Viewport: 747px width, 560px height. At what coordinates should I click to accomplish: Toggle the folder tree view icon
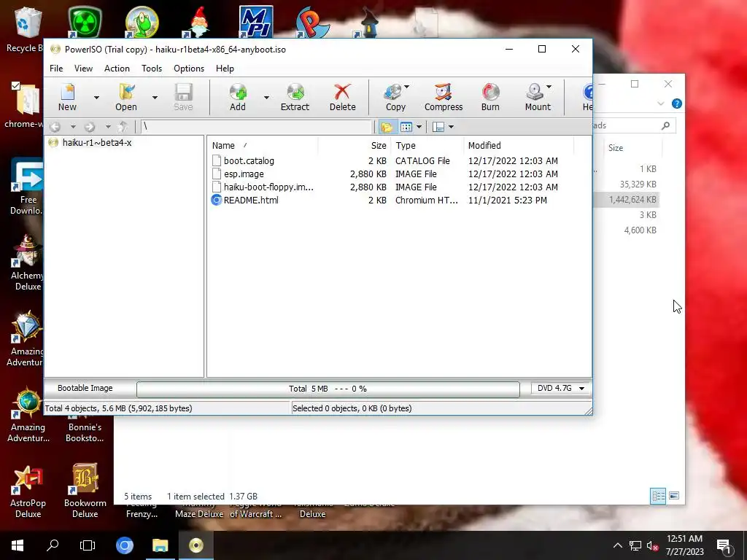[x=387, y=127]
